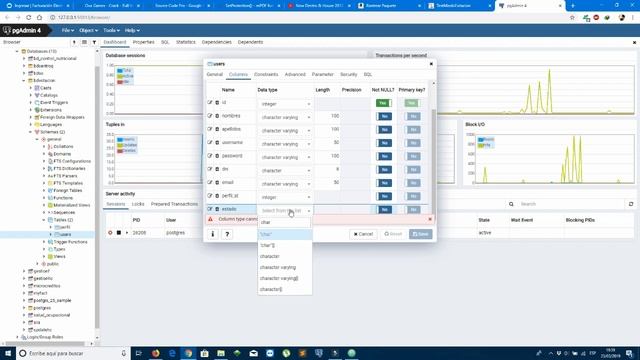Screen dimensions: 640x360
Task: Edit the username column row
Action: click(210, 142)
